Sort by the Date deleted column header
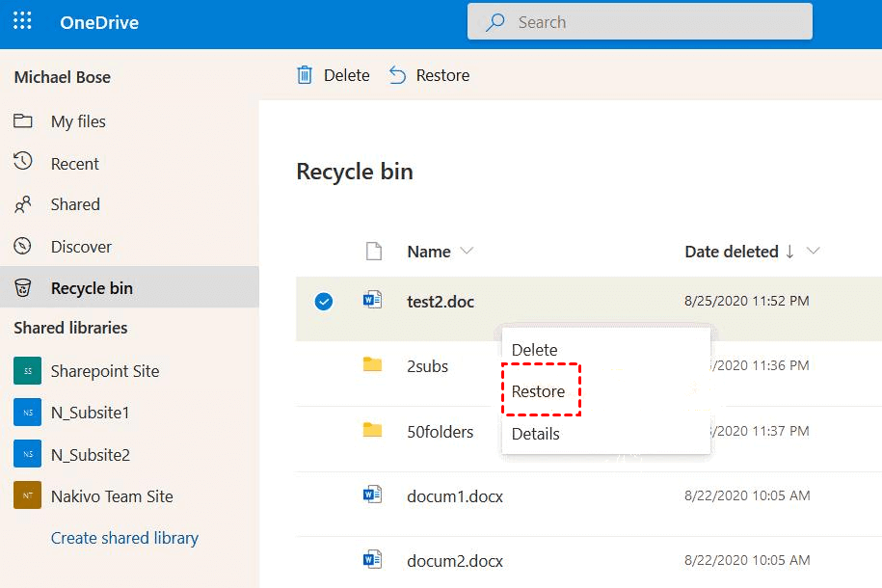The image size is (882, 588). [x=732, y=252]
